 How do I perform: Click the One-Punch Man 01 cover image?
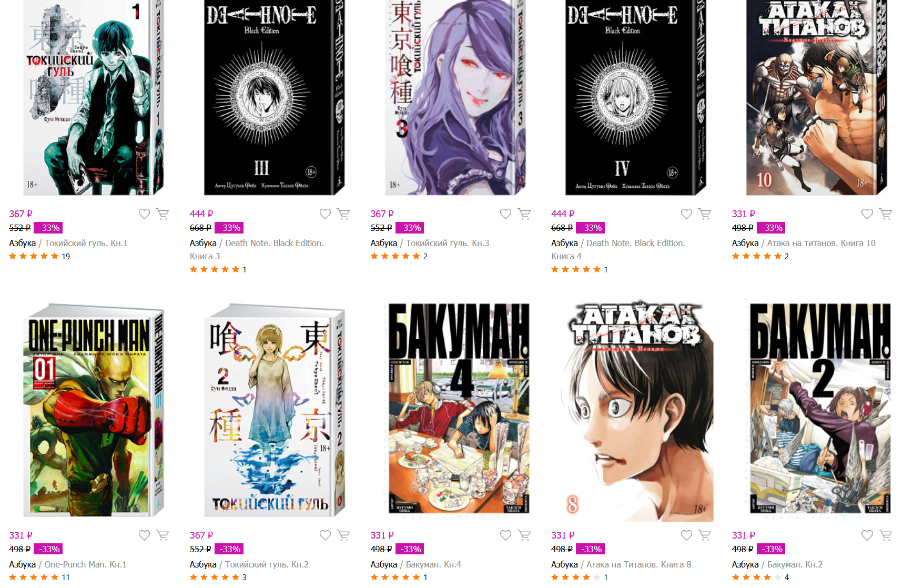[94, 410]
